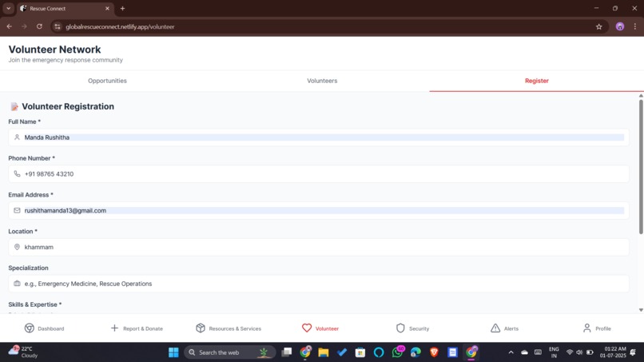Select the Rescue Connect browser tab
The image size is (644, 362).
point(65,8)
